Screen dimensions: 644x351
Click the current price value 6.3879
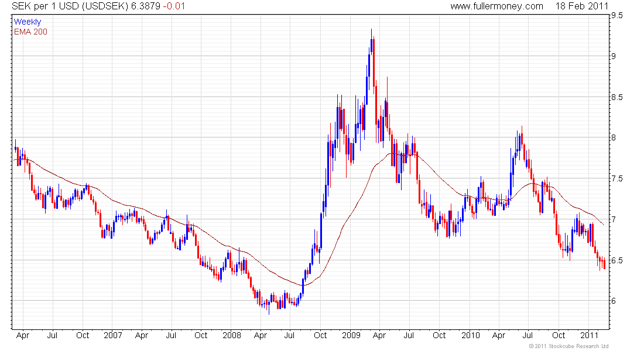[x=146, y=6]
